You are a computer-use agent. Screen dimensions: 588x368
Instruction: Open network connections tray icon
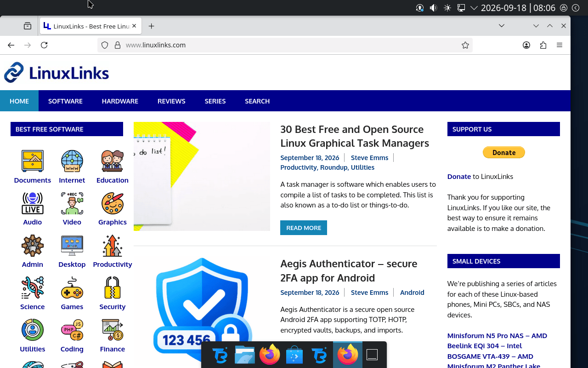[461, 8]
